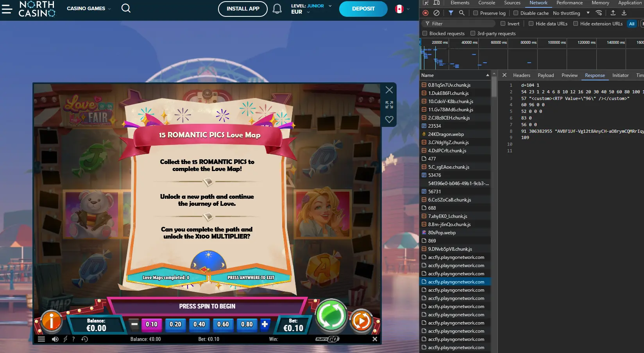The height and width of the screenshot is (353, 644).
Task: Toggle the DevTools device toolbar icon
Action: (x=436, y=3)
